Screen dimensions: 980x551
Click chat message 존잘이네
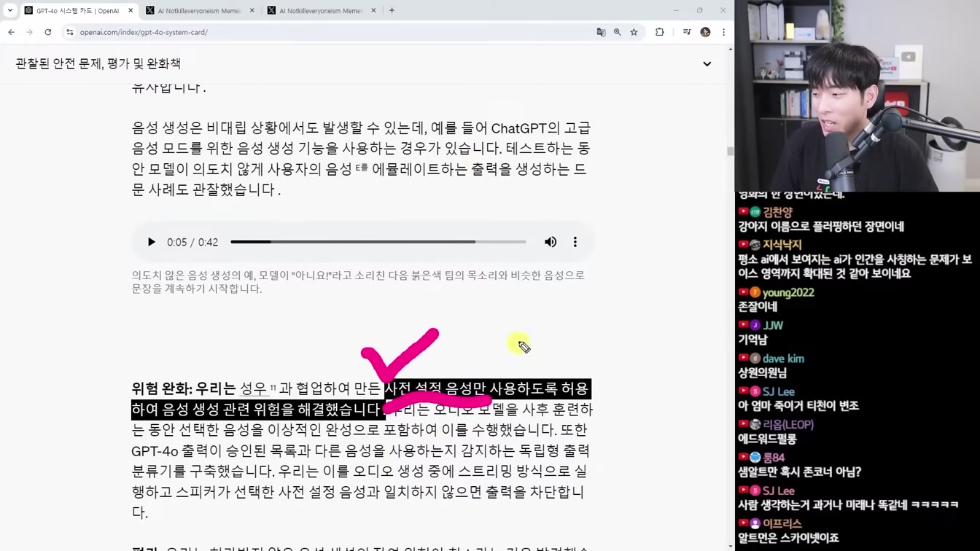pos(758,307)
